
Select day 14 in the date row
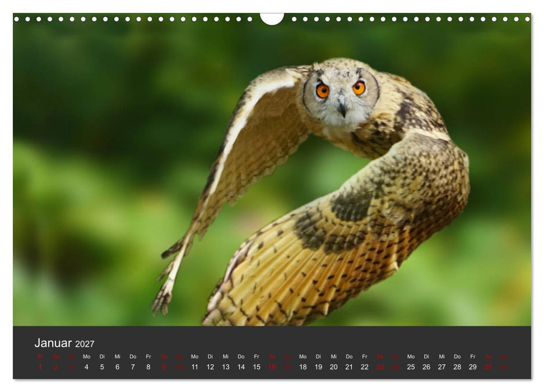click(241, 367)
